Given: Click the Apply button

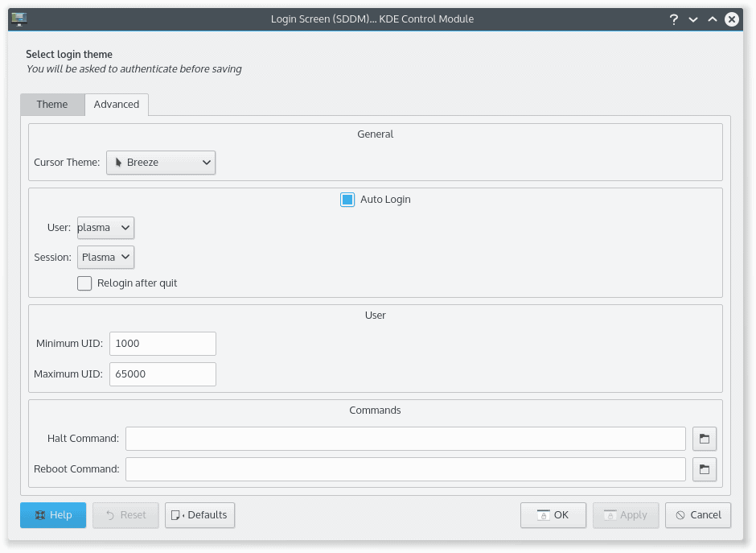Looking at the screenshot, I should 626,515.
